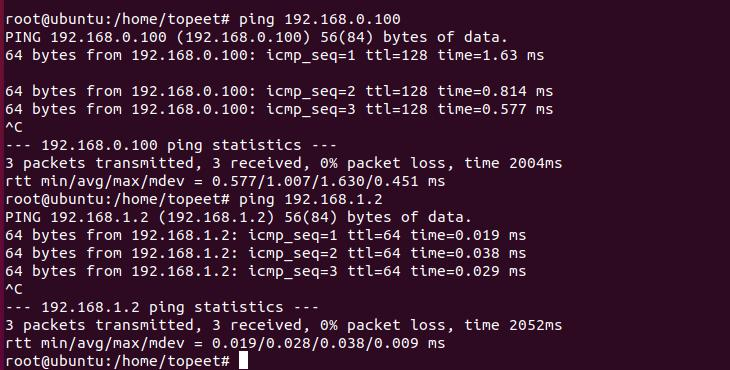Click the 'PING 192.168.1.2' header line
Screen dimensions: 730x370
(238, 217)
